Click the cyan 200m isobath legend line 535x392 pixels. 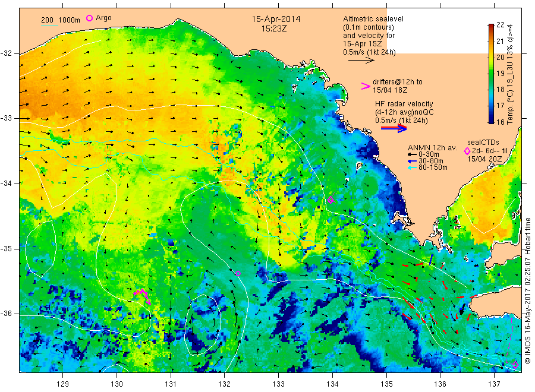49,26
